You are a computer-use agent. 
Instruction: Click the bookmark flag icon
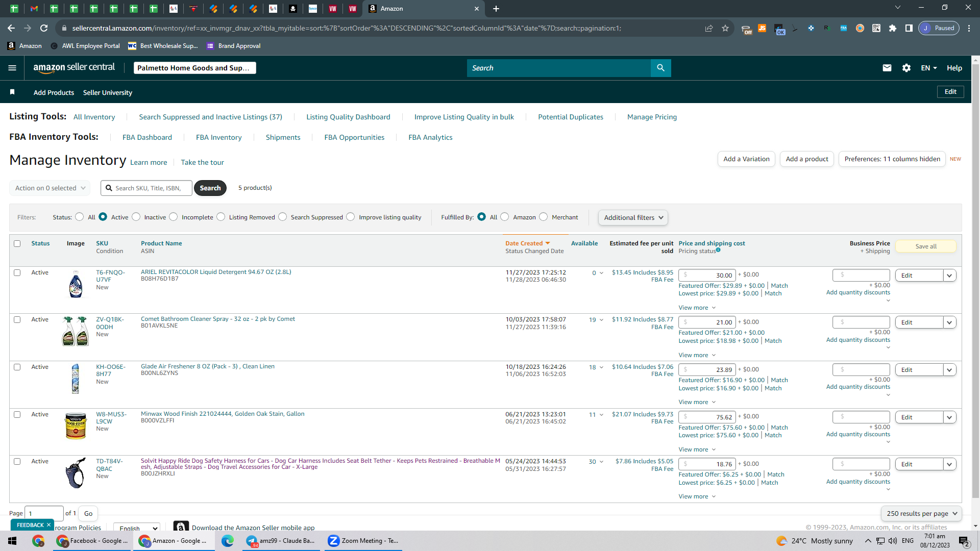pyautogui.click(x=12, y=92)
